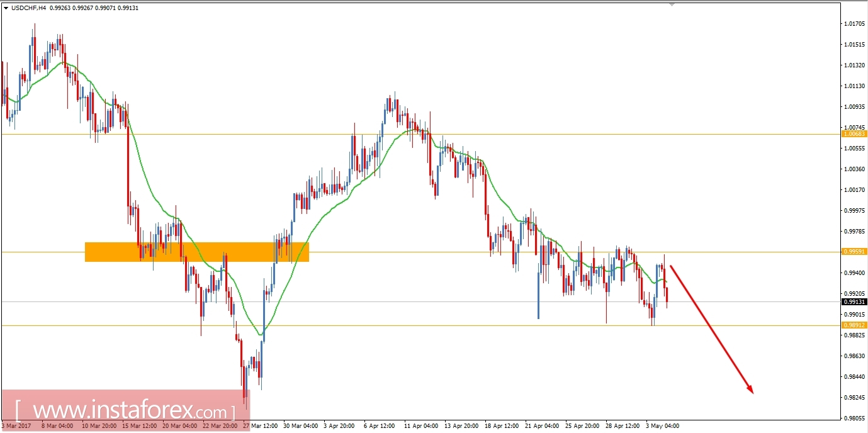Click the 11 Apr 04:00 date label
Image resolution: width=868 pixels, height=433 pixels.
click(422, 426)
